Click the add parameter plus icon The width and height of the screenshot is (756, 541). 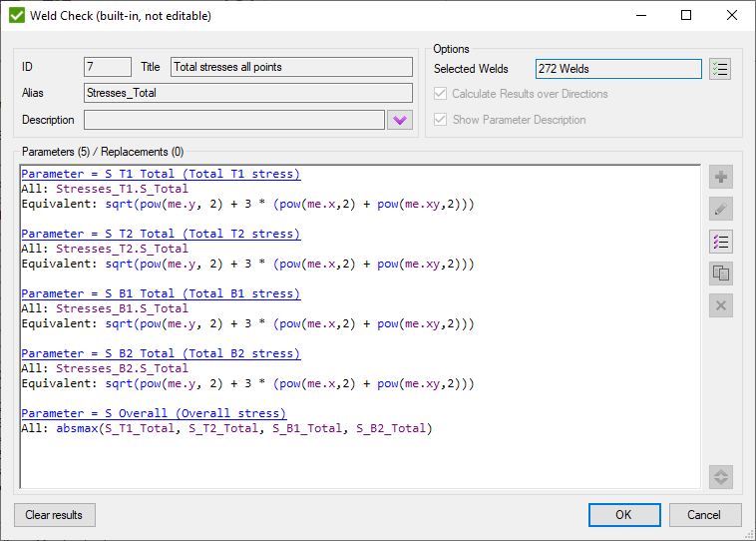tap(720, 178)
